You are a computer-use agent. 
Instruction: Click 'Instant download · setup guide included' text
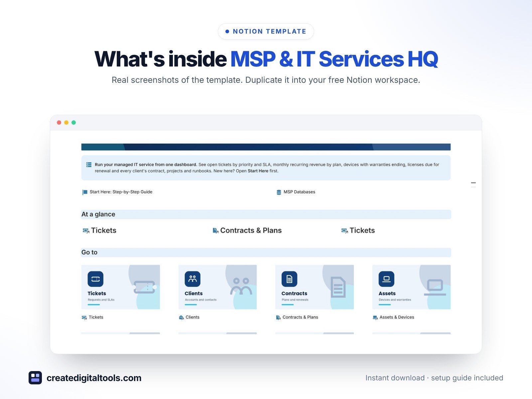coord(434,378)
